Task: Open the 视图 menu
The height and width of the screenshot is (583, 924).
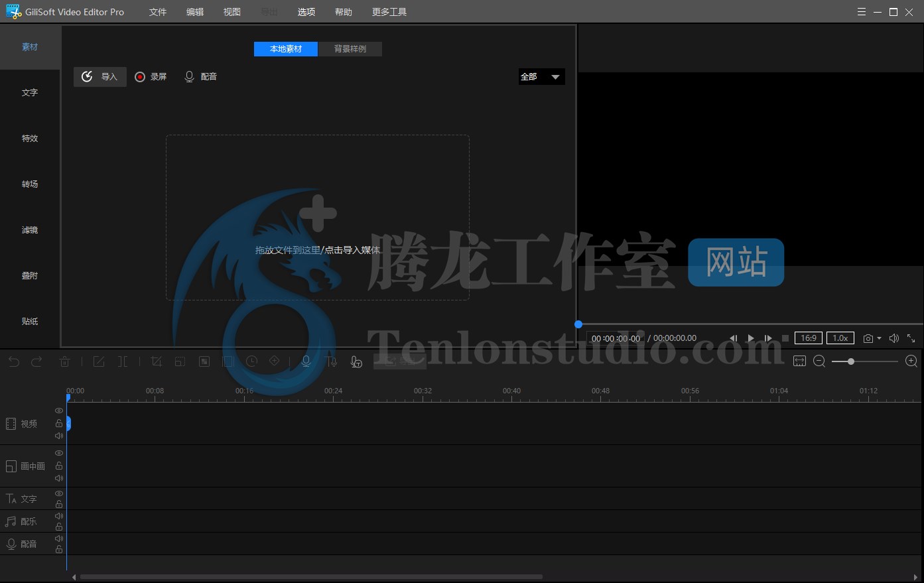Action: click(232, 12)
